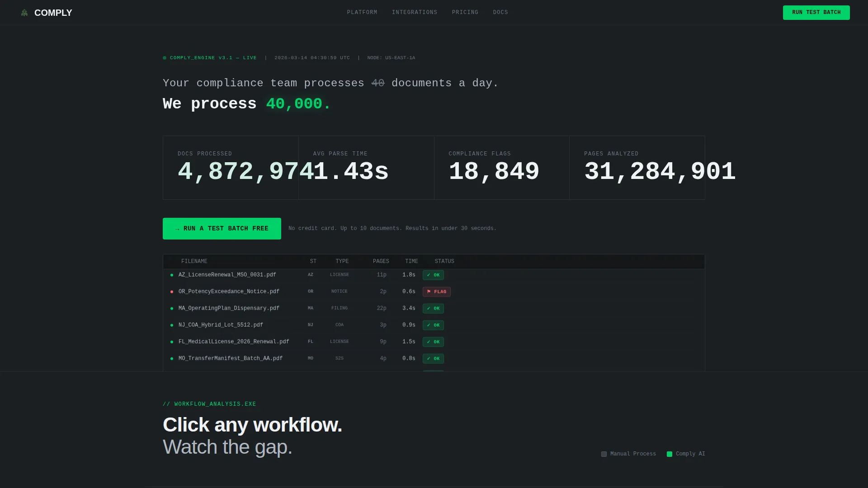The height and width of the screenshot is (488, 868).
Task: Click the UTC timestamp 2026-03-14 04:30:59
Action: [x=312, y=58]
